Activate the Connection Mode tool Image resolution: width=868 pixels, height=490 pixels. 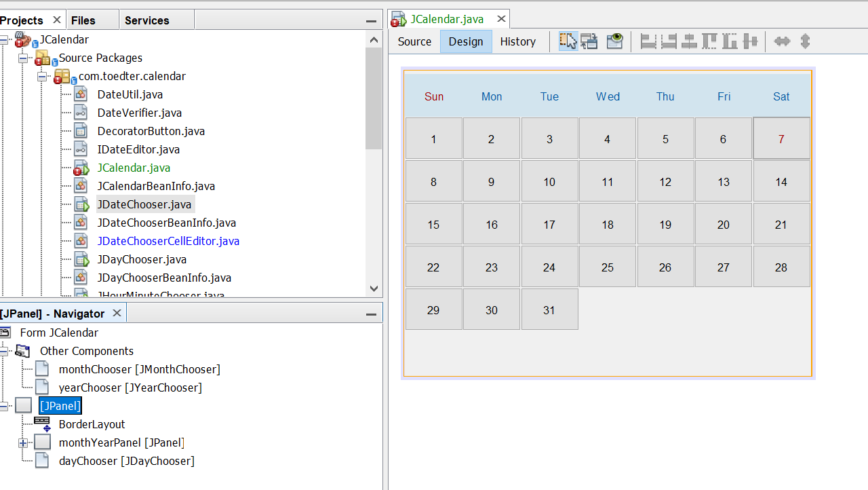[x=589, y=41]
